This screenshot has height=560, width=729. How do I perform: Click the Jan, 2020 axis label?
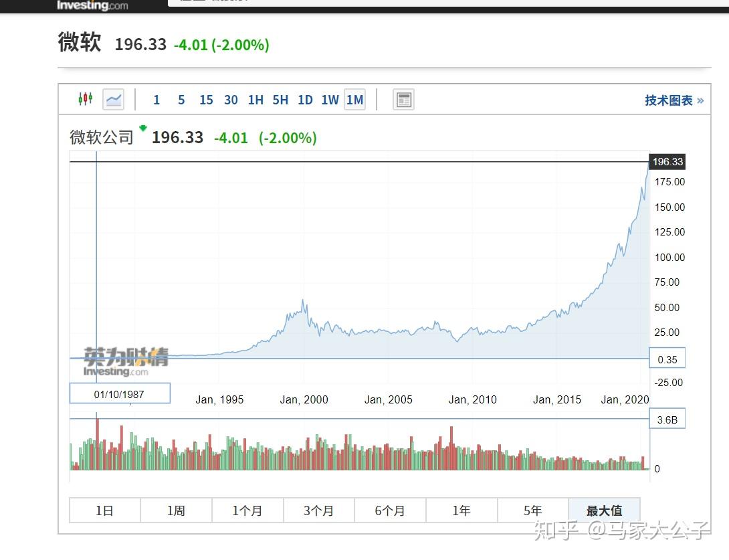coord(625,399)
